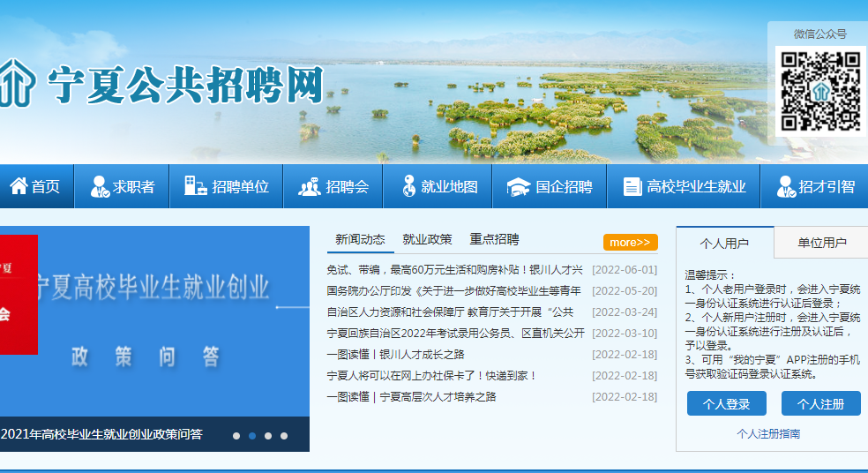Click the 宁夏公共招聘网 site logo
Screen dimensions: 868x473
(x=162, y=86)
